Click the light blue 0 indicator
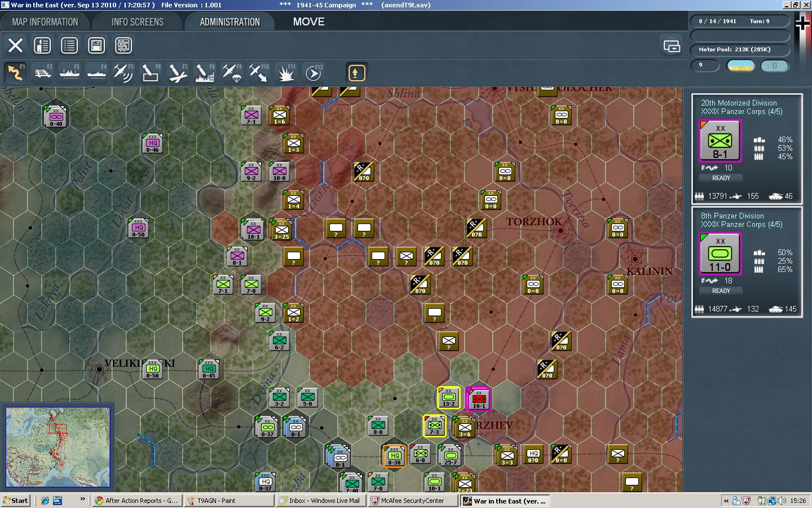 774,66
